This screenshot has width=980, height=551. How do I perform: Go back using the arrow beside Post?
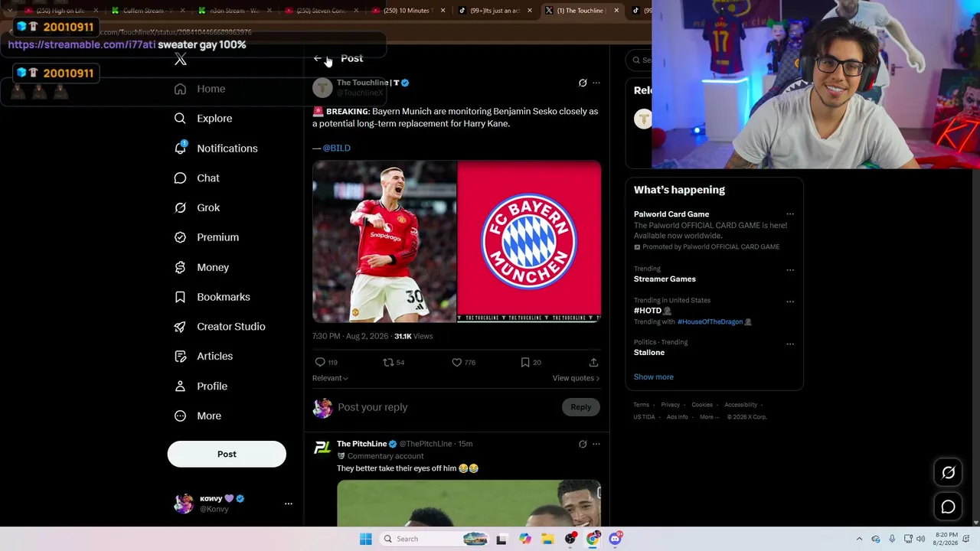(318, 59)
